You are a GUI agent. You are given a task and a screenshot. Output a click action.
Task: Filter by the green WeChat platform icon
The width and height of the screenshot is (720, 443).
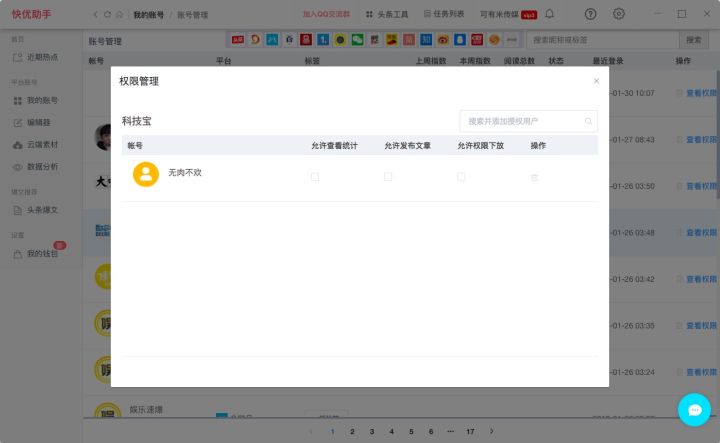click(x=357, y=39)
